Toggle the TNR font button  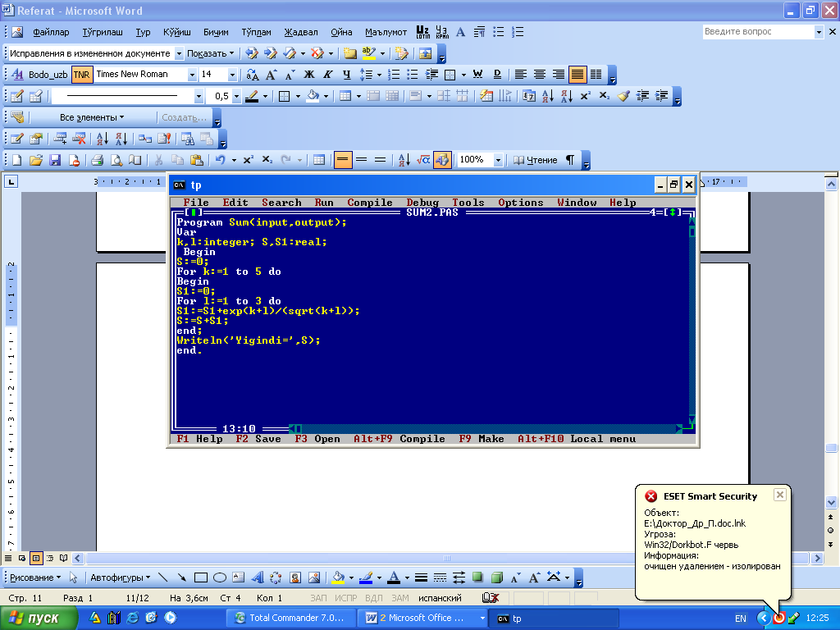81,75
